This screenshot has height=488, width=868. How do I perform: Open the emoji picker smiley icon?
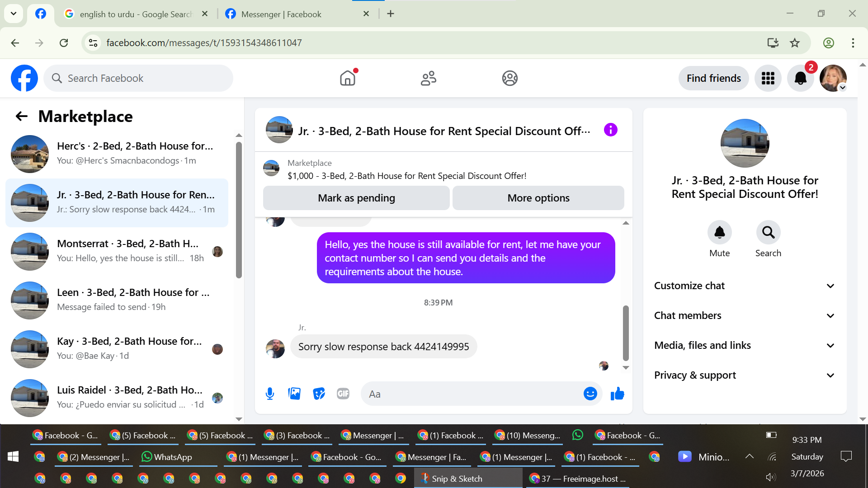coord(590,394)
